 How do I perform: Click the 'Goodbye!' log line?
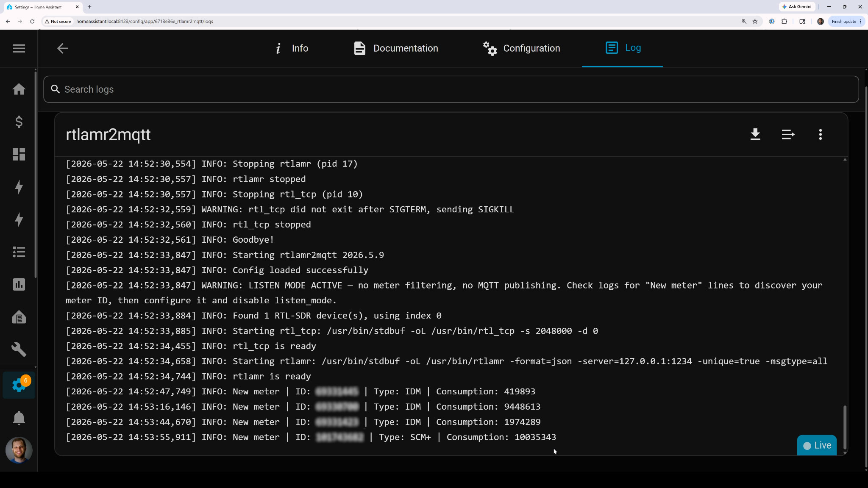(170, 240)
